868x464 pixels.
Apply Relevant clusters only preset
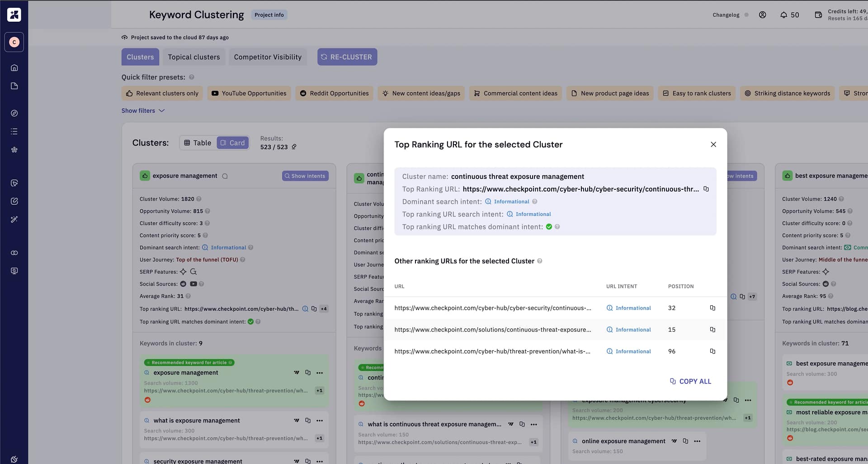(x=162, y=94)
